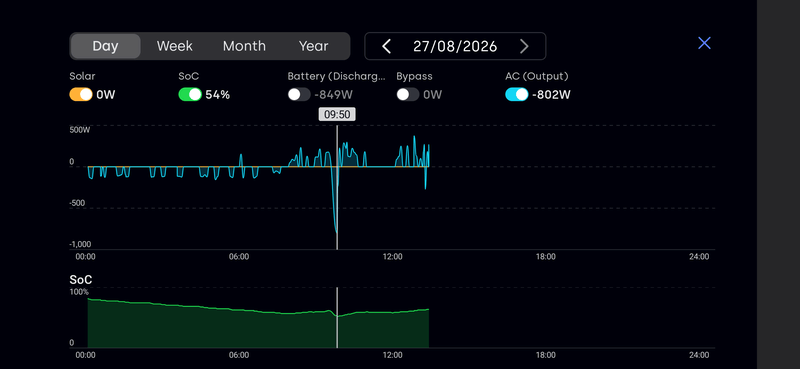The width and height of the screenshot is (800, 369).
Task: Click the 100% label on SoC chart
Action: coord(79,292)
